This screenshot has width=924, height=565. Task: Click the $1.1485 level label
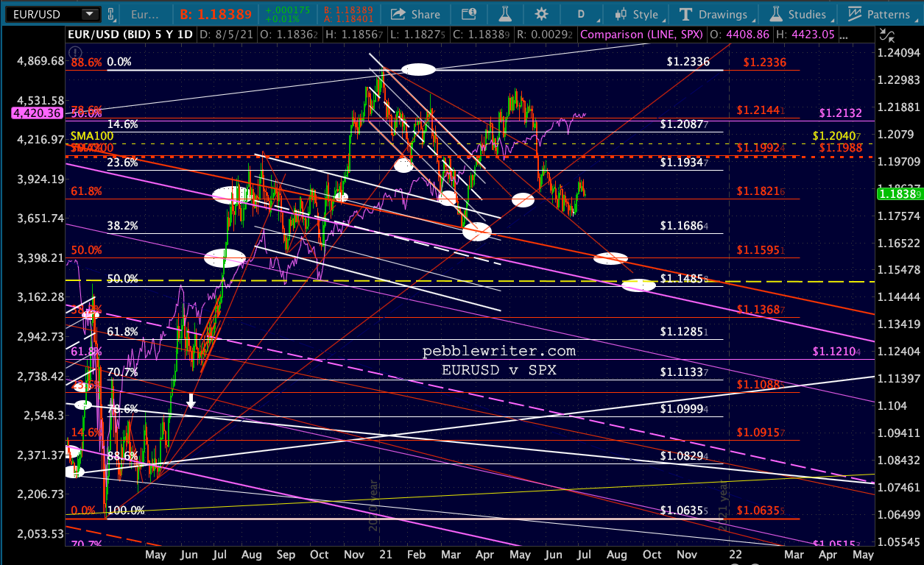(x=684, y=279)
